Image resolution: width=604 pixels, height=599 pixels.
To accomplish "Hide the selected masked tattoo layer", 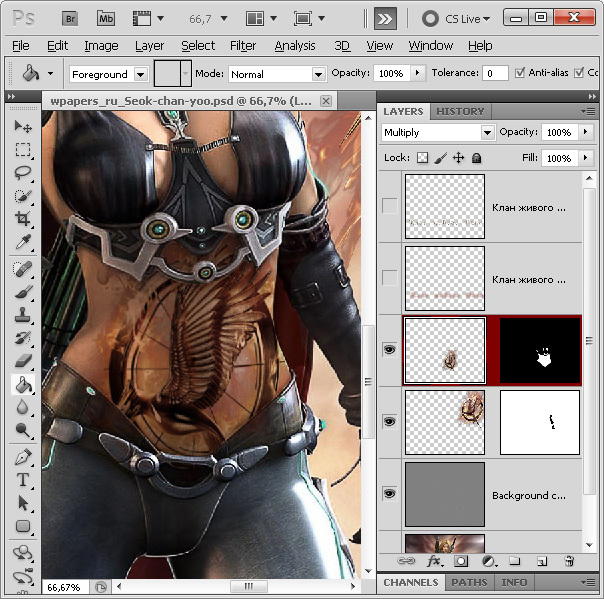I will pos(389,350).
